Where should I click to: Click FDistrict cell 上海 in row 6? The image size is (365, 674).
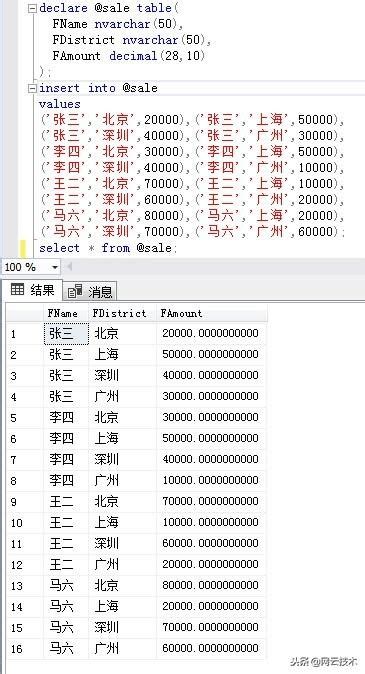click(123, 438)
